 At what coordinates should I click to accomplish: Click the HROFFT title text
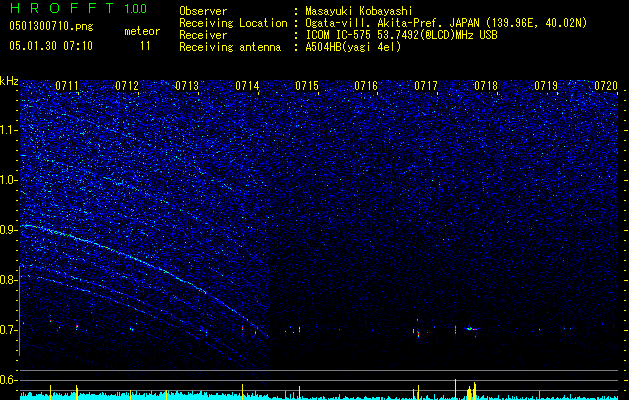tap(63, 8)
